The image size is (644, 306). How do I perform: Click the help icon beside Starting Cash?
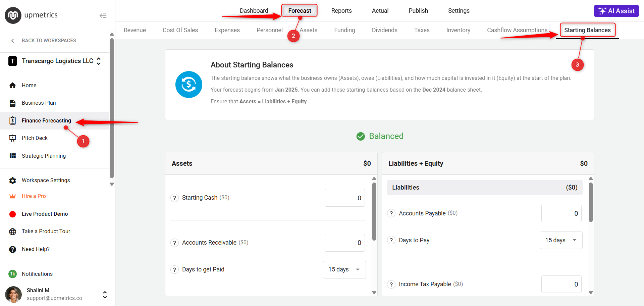[174, 198]
